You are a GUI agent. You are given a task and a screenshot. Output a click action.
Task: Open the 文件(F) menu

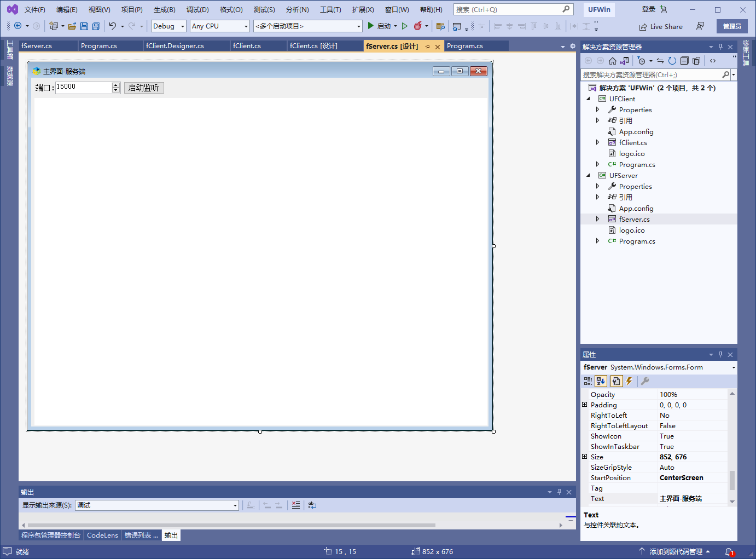[x=35, y=10]
